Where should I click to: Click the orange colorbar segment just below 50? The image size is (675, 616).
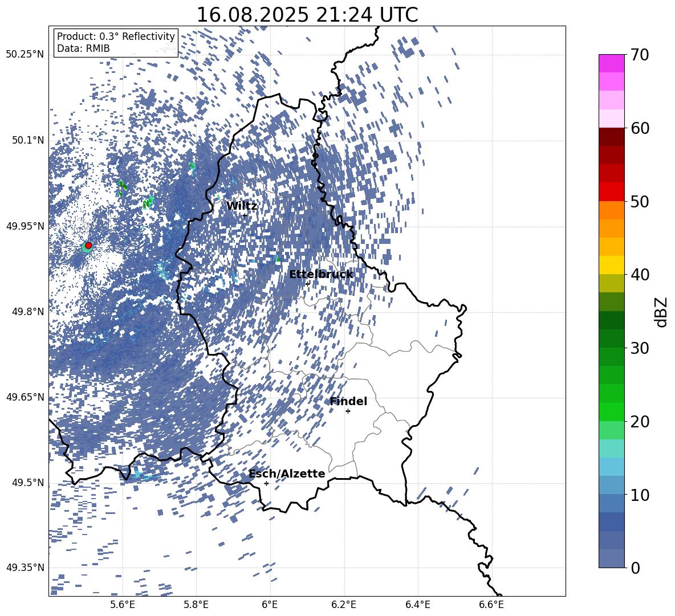[611, 210]
